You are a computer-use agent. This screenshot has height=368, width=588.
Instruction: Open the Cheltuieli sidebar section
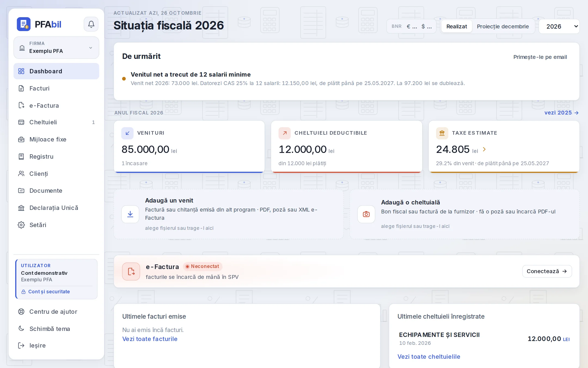(x=56, y=122)
